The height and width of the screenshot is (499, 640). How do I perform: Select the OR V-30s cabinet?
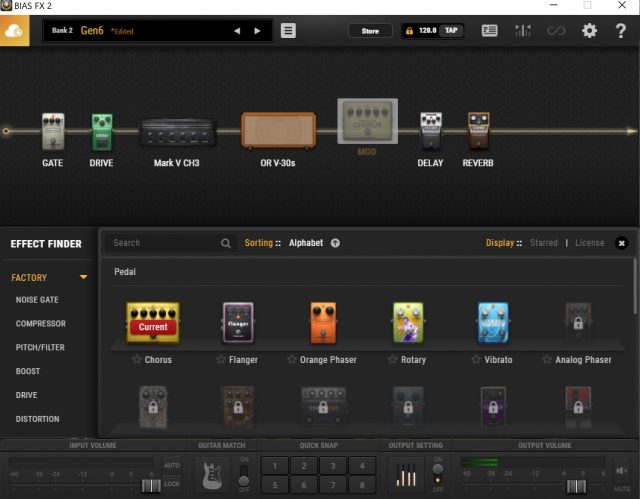[x=278, y=130]
